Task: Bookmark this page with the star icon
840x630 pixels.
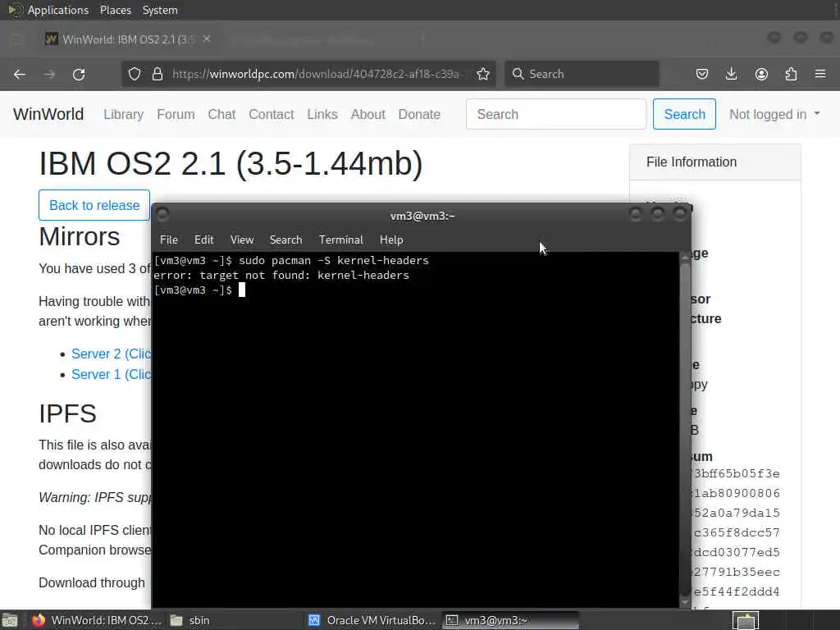Action: pyautogui.click(x=482, y=74)
